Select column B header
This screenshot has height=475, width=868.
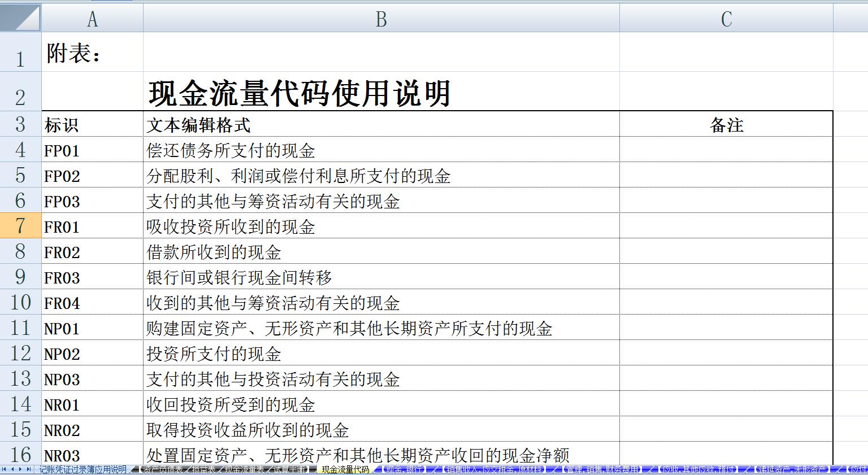381,18
